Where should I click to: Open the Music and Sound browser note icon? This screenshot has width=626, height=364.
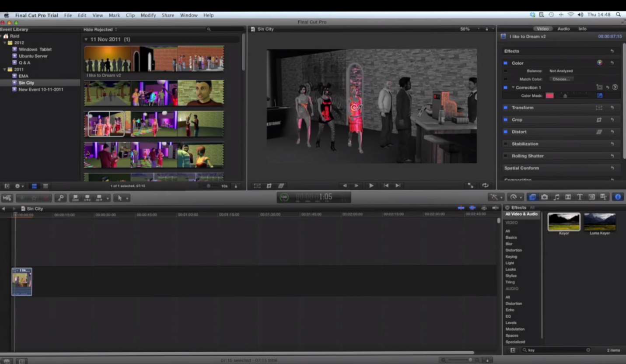click(x=556, y=197)
